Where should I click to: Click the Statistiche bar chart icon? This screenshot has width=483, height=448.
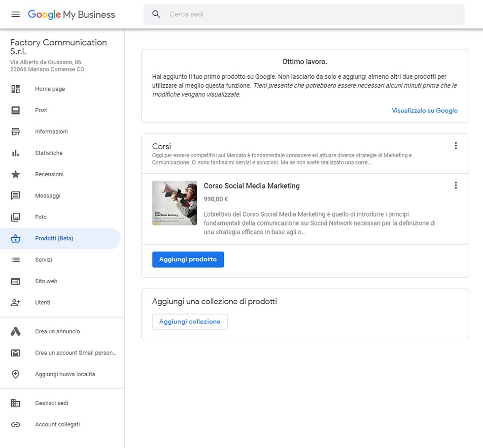click(15, 153)
